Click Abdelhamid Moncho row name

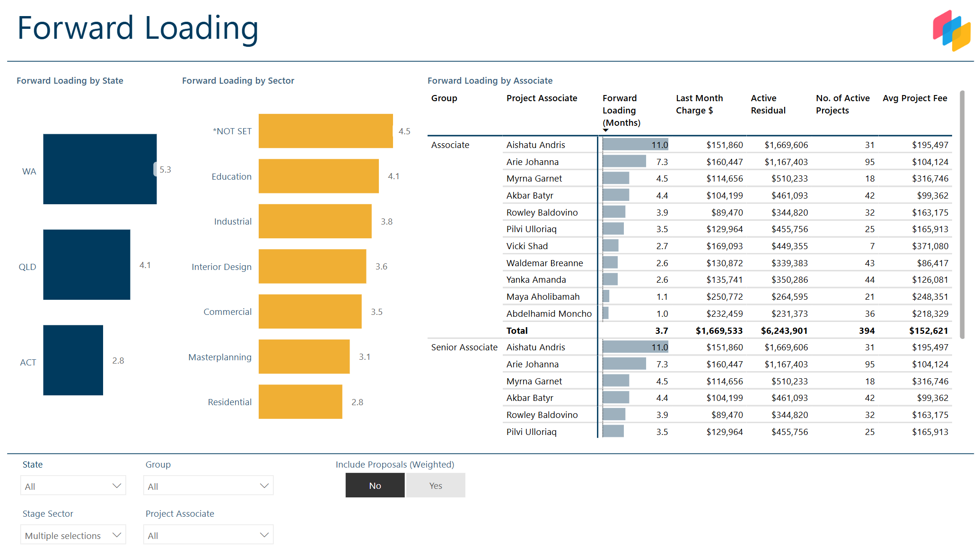[549, 314]
